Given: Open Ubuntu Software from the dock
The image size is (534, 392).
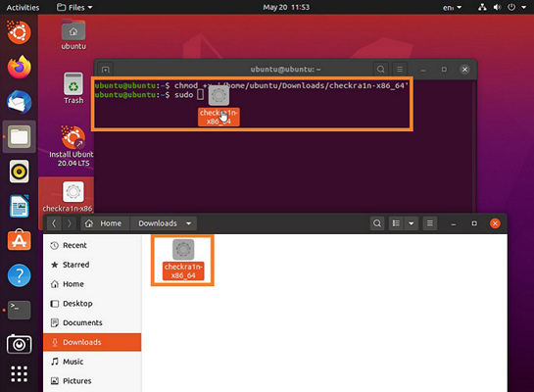Looking at the screenshot, I should [20, 240].
